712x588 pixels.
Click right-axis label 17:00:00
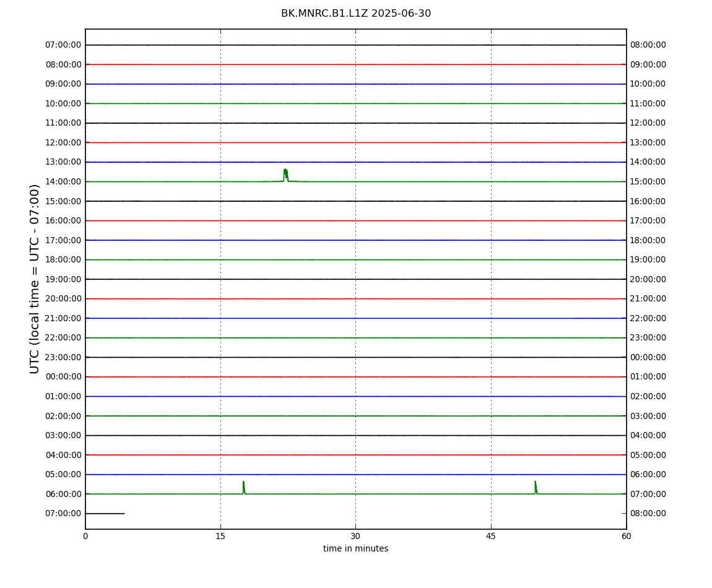click(x=648, y=221)
